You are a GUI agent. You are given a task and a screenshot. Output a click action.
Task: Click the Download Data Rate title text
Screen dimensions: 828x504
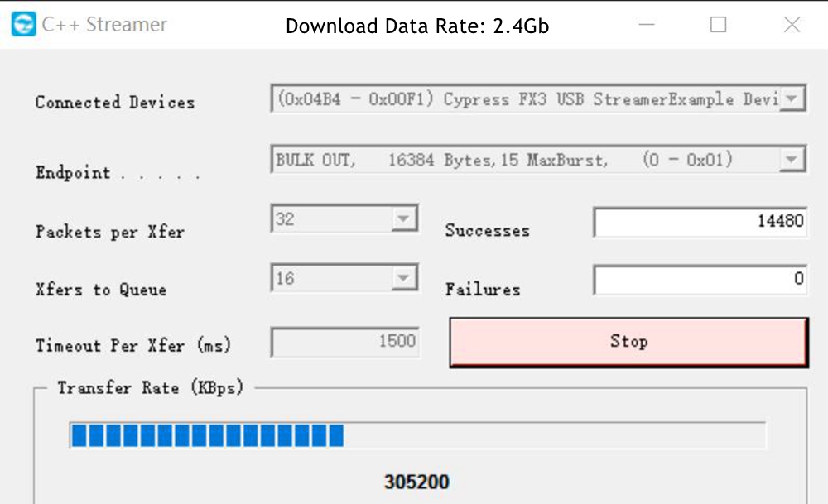coord(417,26)
